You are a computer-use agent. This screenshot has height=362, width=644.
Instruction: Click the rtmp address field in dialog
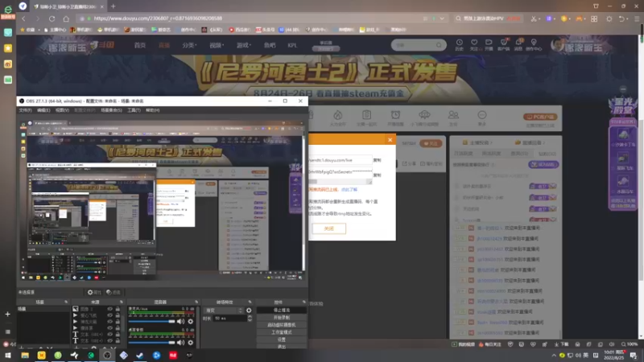340,160
